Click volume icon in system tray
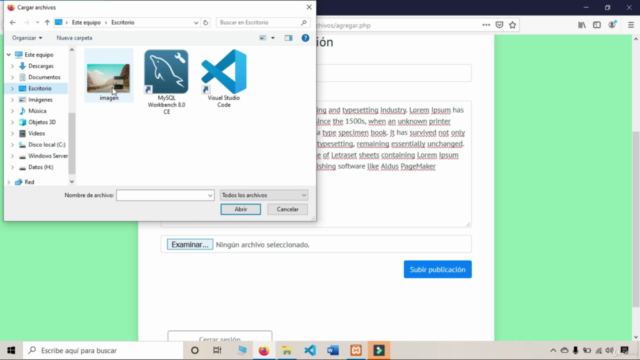The height and width of the screenshot is (360, 640). click(x=609, y=350)
